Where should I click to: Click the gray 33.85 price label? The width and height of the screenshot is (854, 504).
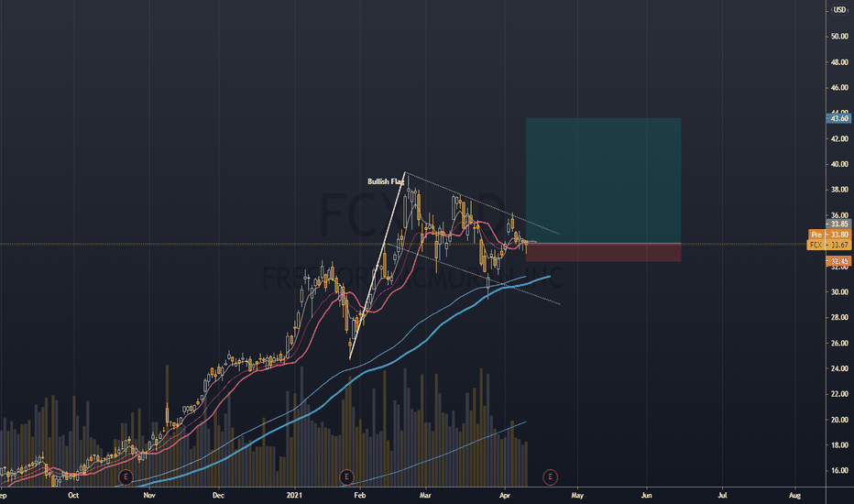[838, 224]
